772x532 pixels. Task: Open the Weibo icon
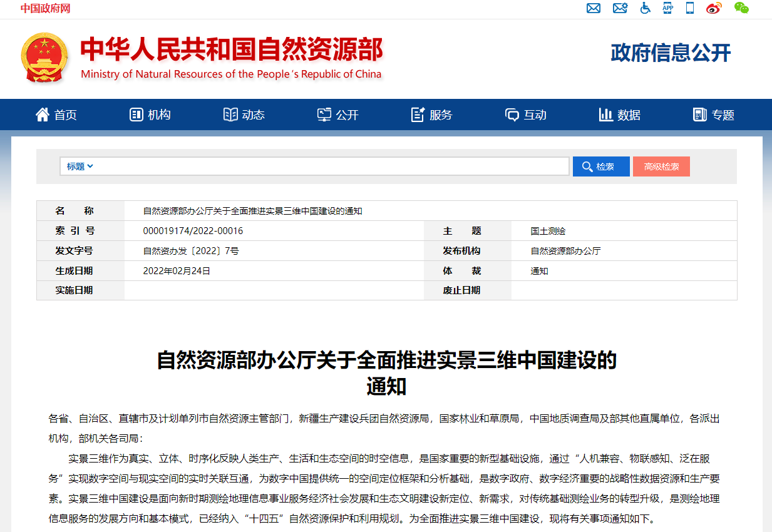coord(714,8)
